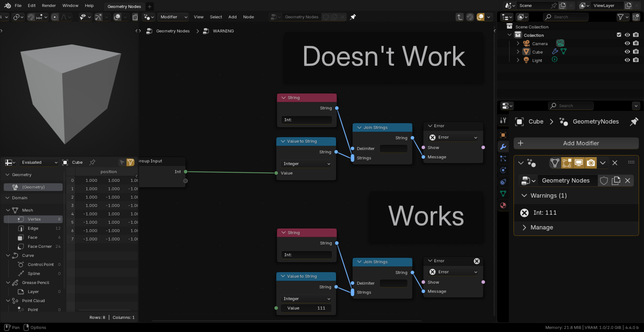
Task: Unlink the Geometry Nodes group from modifier
Action: pos(628,181)
